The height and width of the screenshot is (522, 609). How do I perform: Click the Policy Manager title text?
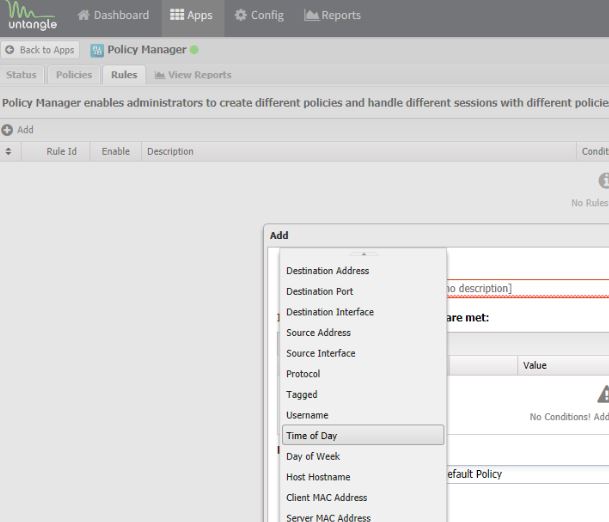coord(147,50)
